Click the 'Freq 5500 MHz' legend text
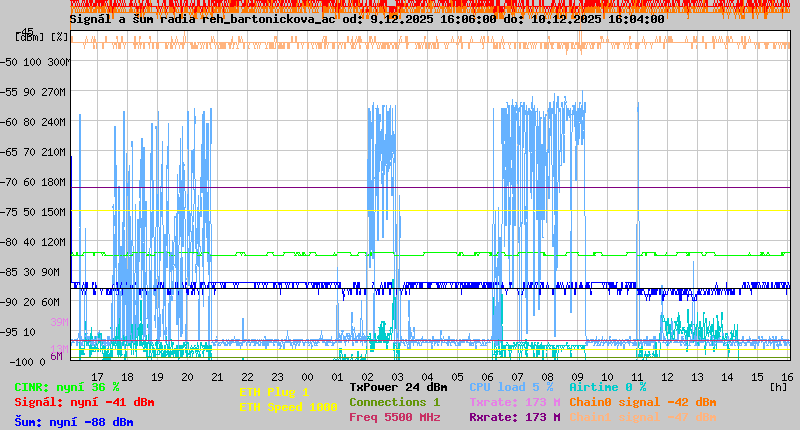800x430 pixels. coord(394,417)
